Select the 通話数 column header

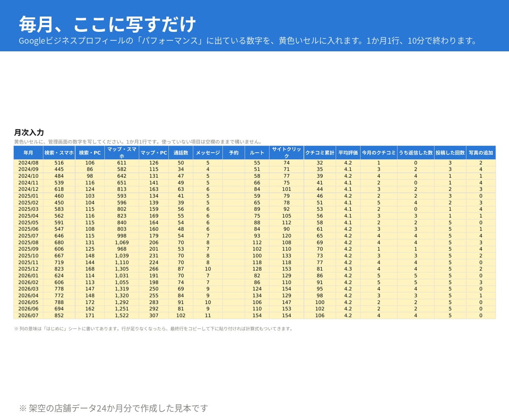tap(181, 153)
